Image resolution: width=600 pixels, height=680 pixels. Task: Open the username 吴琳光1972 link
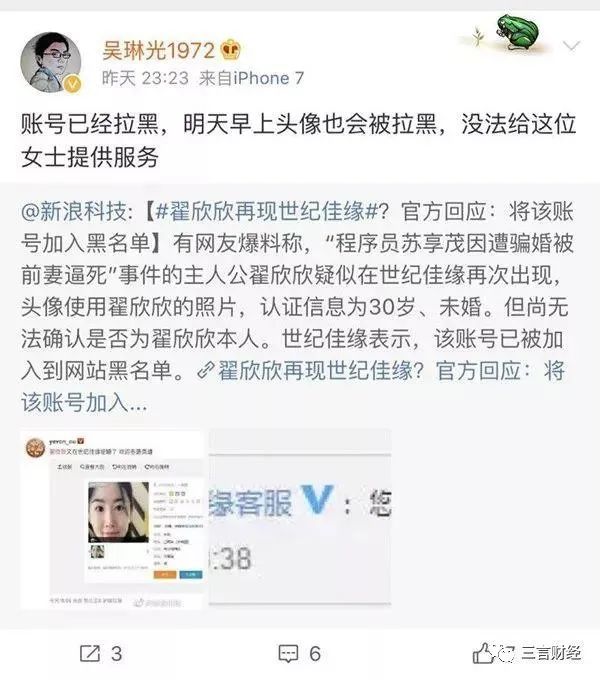(158, 50)
